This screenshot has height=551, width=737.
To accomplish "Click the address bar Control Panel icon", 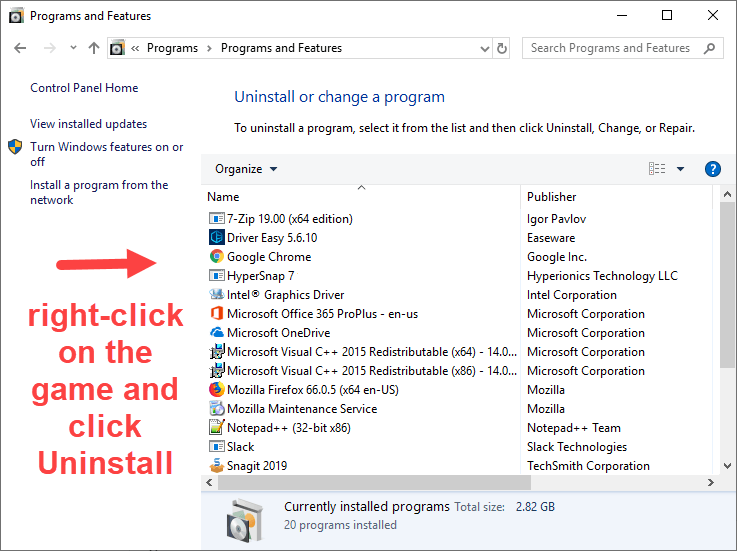I will (x=117, y=48).
